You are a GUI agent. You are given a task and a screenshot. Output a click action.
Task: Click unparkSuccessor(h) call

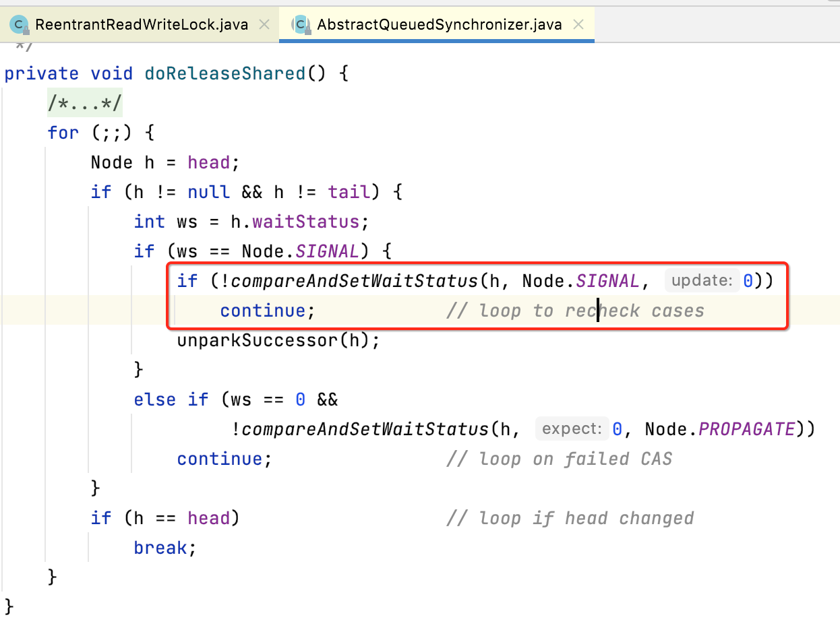[x=274, y=340]
